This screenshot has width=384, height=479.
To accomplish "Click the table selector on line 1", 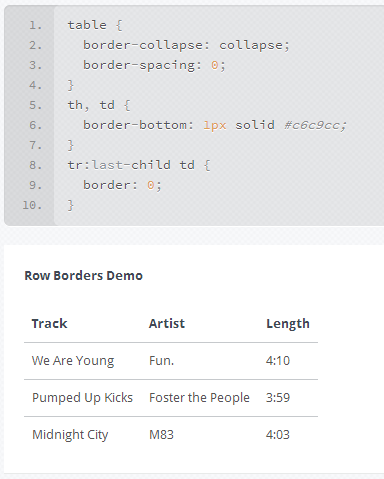I will [87, 25].
